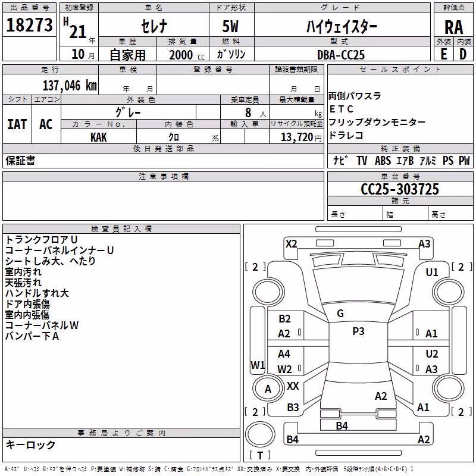This screenshot has height=476, width=476.
Task: Select the B2 mark on the car diagram
Action: tap(284, 319)
